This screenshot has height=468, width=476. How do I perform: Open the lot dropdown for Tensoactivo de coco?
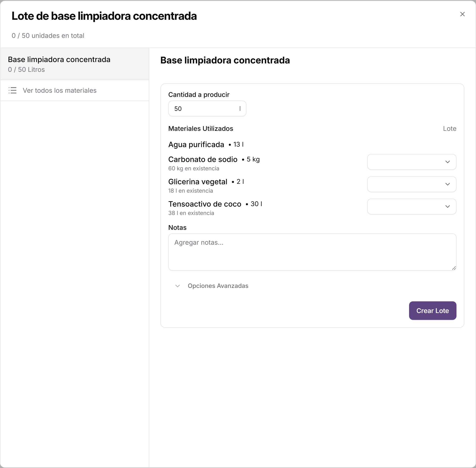(412, 207)
